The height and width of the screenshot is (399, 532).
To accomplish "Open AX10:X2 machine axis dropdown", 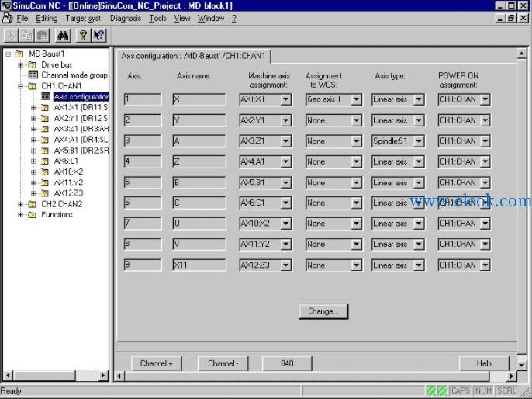I will [x=285, y=224].
